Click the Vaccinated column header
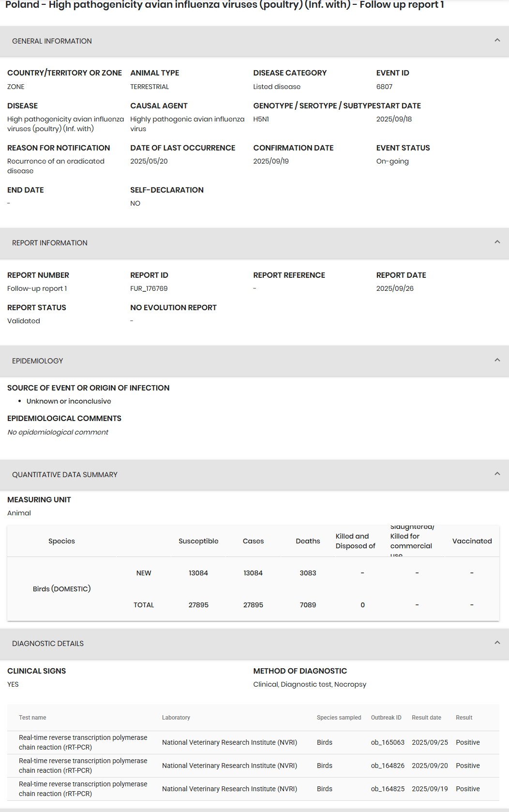509x812 pixels. tap(472, 541)
